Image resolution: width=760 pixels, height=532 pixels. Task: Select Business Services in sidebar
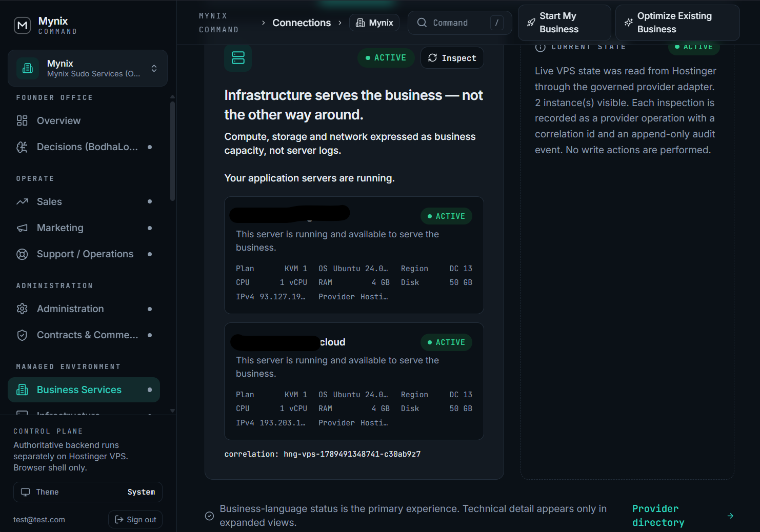pyautogui.click(x=84, y=390)
